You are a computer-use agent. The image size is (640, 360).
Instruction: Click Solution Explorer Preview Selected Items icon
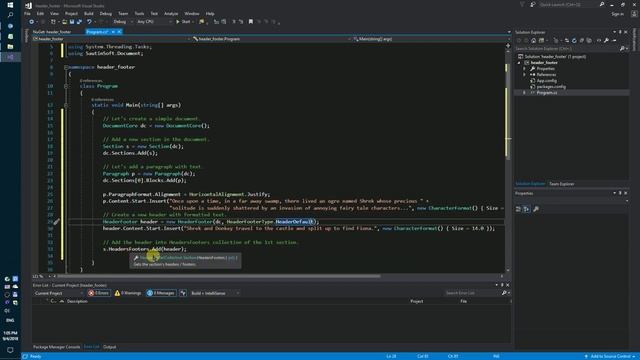614,40
